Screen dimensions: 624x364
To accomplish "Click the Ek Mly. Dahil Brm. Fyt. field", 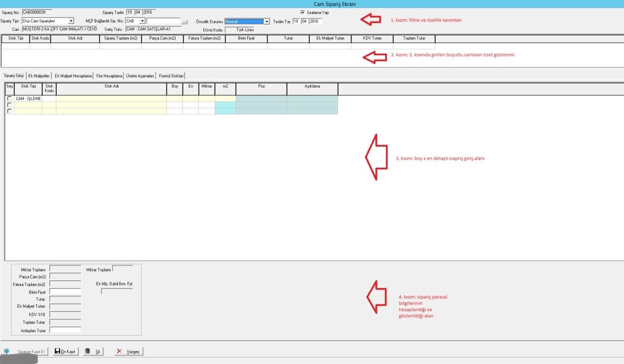I will tap(117, 291).
